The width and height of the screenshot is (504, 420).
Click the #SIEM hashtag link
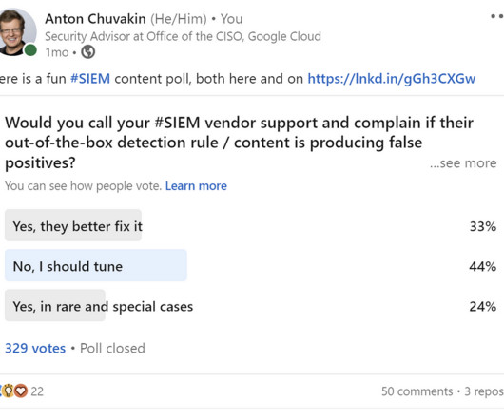(90, 79)
